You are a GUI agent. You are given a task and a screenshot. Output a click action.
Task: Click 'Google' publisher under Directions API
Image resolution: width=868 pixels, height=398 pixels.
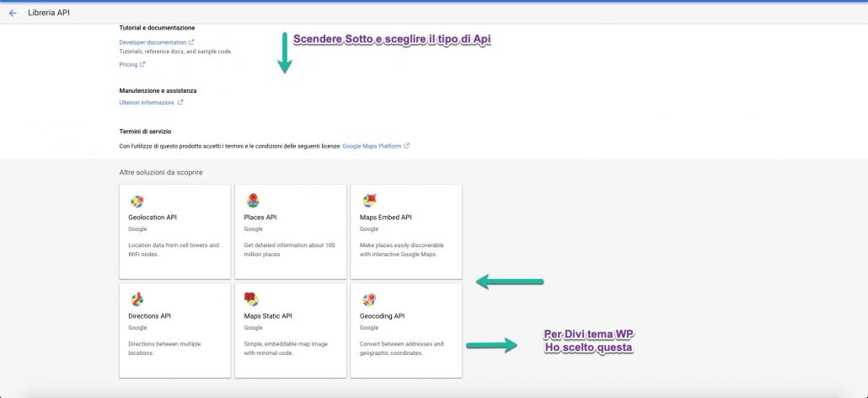137,328
